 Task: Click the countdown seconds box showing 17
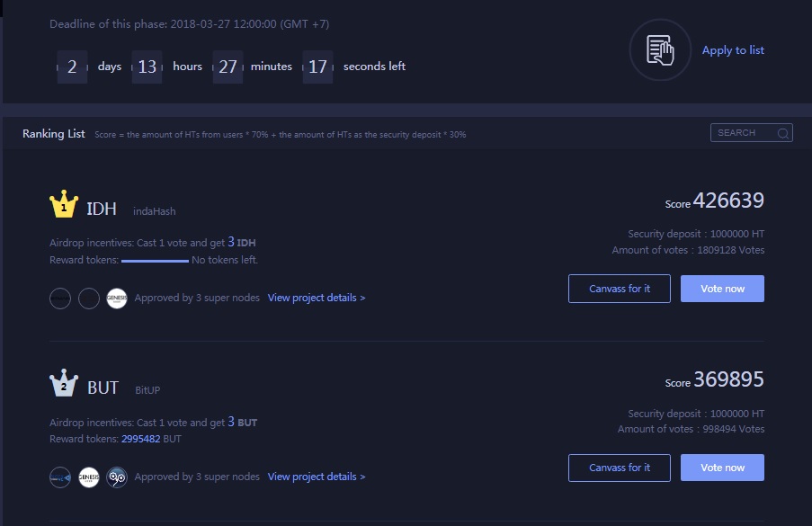pos(317,67)
